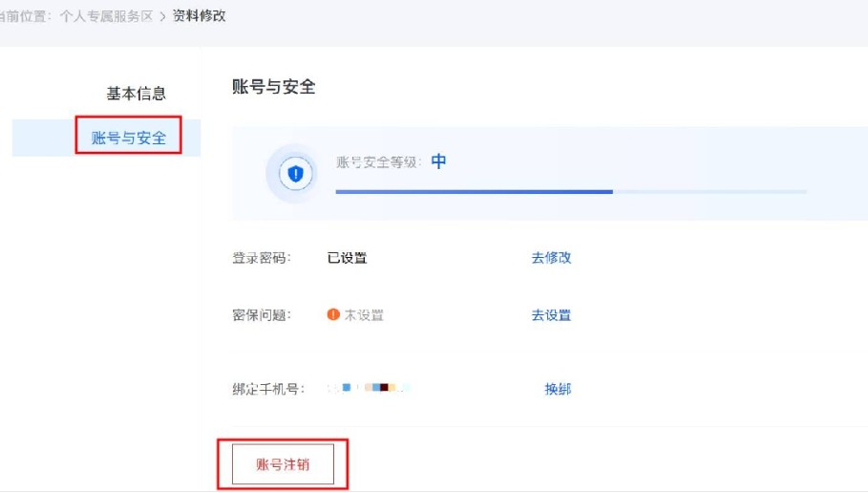Click the 中 security level indicator
This screenshot has height=493, width=868.
click(x=438, y=161)
